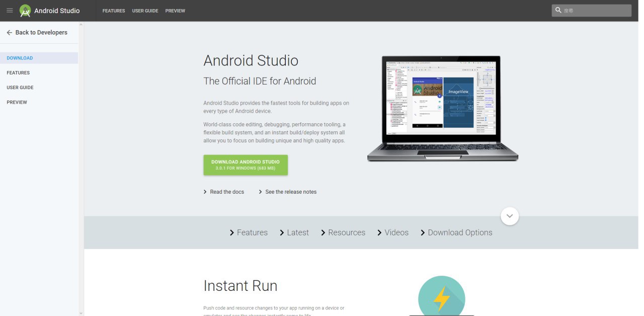Click the chevron before Read the docs
This screenshot has height=316, width=644.
tap(205, 192)
